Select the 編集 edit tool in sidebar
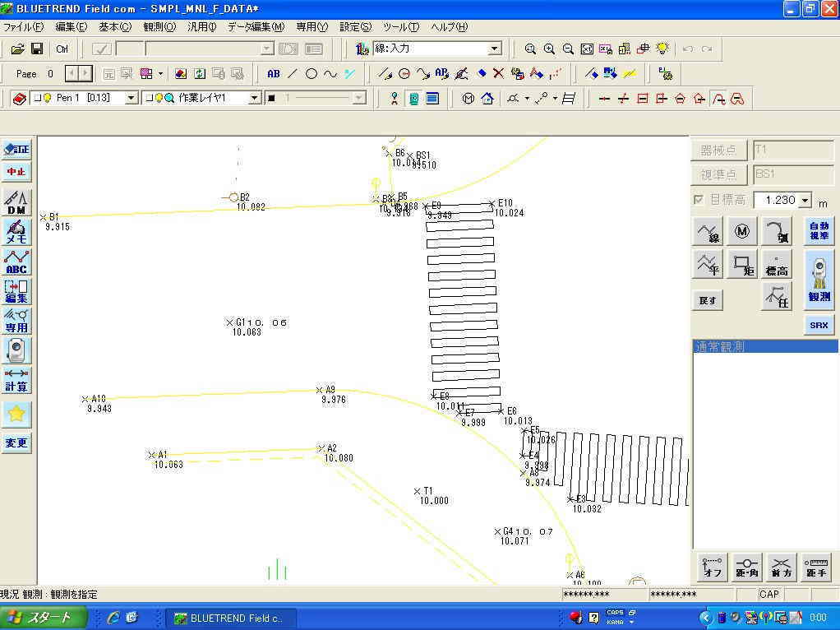Image resolution: width=840 pixels, height=630 pixels. click(16, 291)
